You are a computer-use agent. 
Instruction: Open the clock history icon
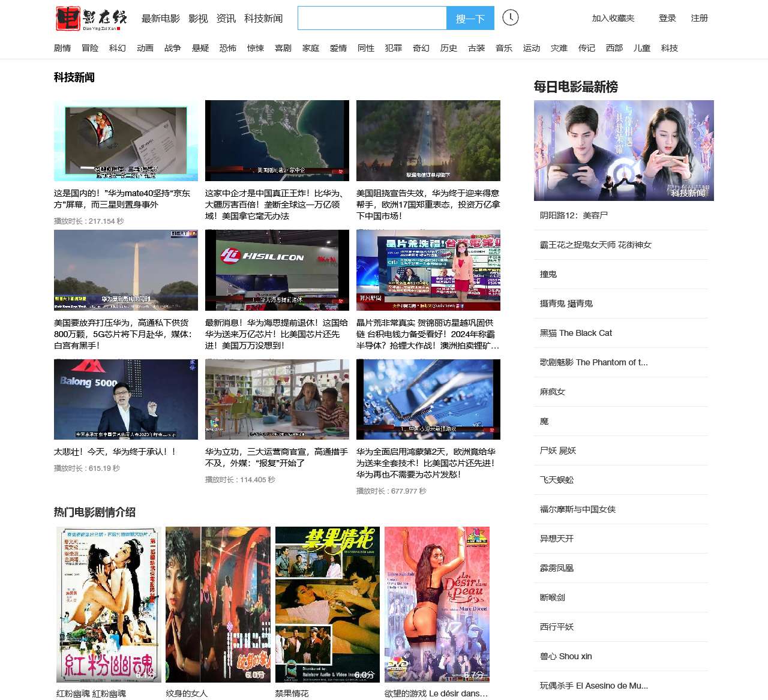pos(511,17)
